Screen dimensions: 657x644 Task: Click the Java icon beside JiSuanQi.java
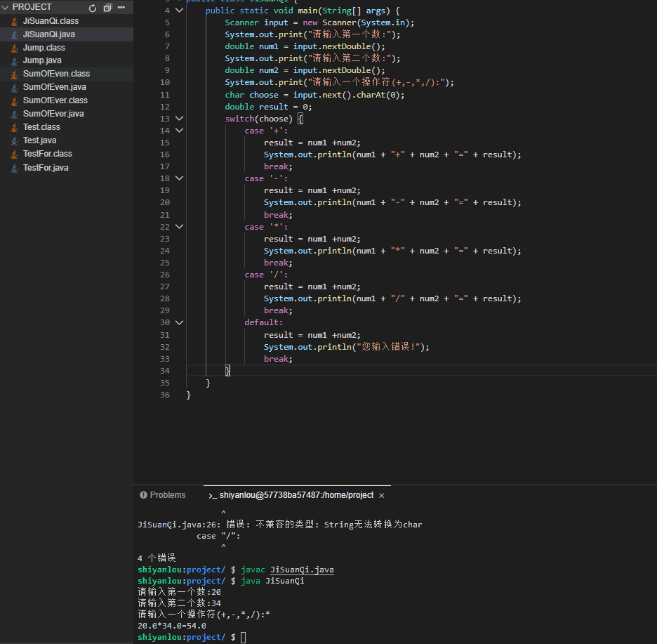click(x=15, y=35)
